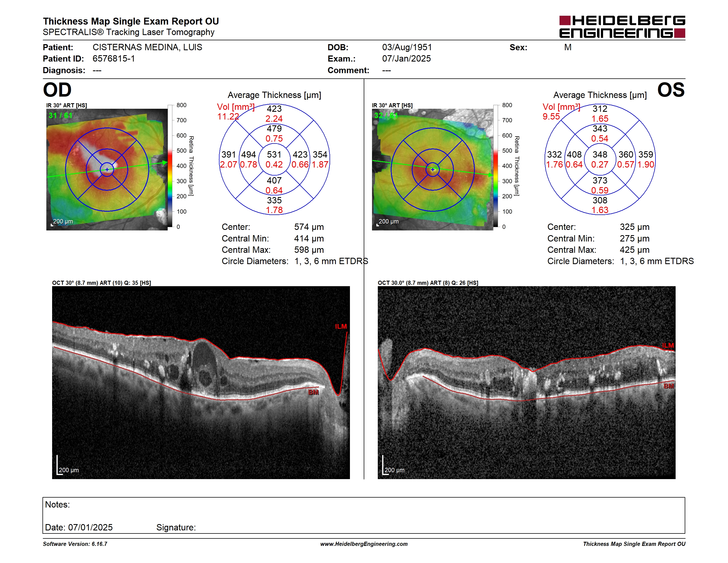
Task: Click the ETDRS grid center crosshair on OD map
Action: click(x=107, y=169)
